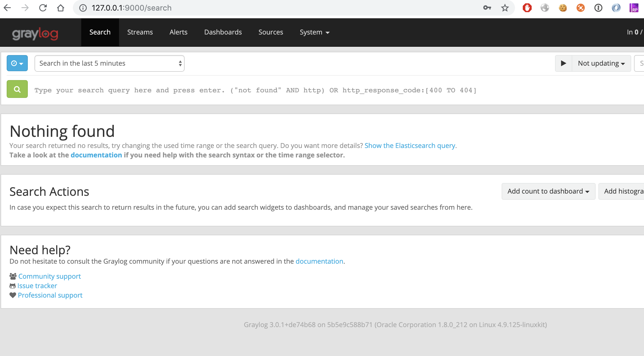This screenshot has width=644, height=356.
Task: Open the Community support link
Action: [x=49, y=276]
